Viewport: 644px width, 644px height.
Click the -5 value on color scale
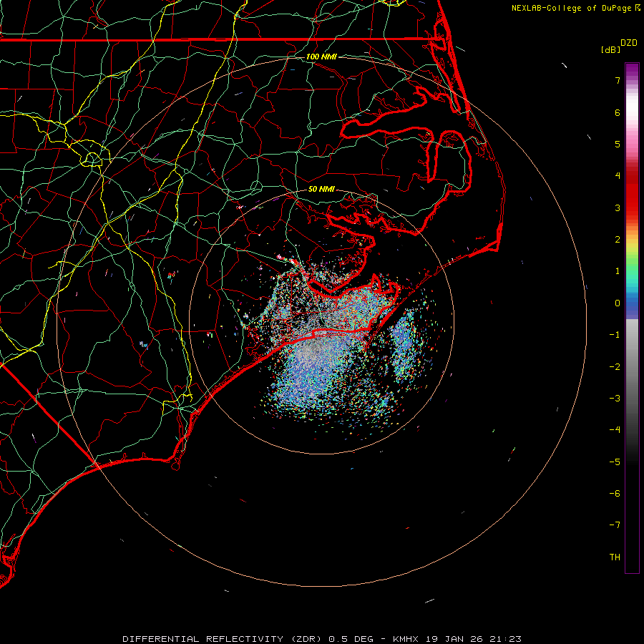(x=615, y=462)
